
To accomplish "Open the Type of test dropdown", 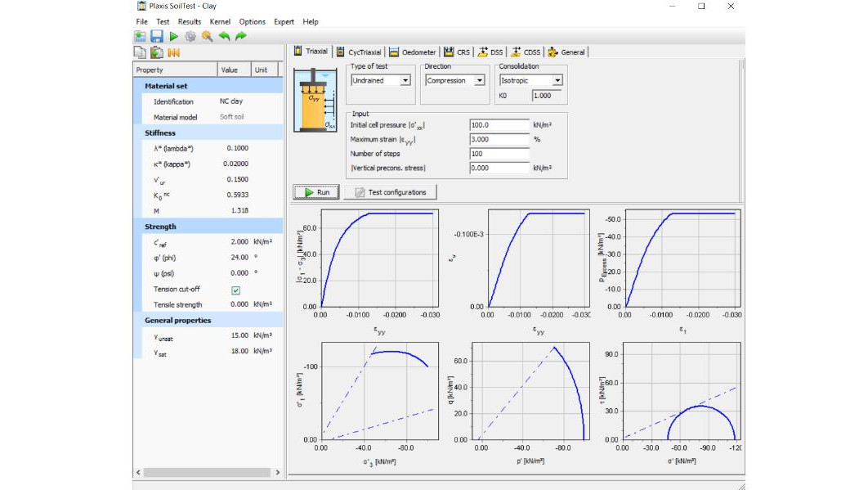I will (405, 81).
